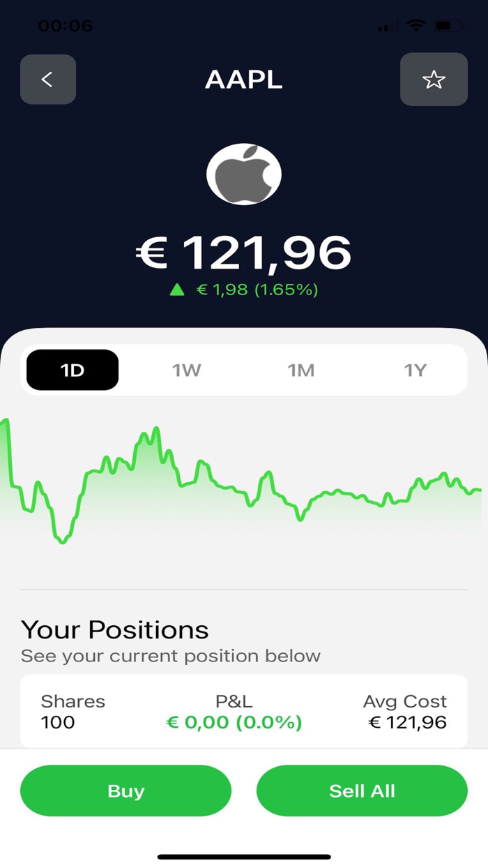Tap the Wi-Fi icon in status bar
The width and height of the screenshot is (488, 868).
point(416,27)
